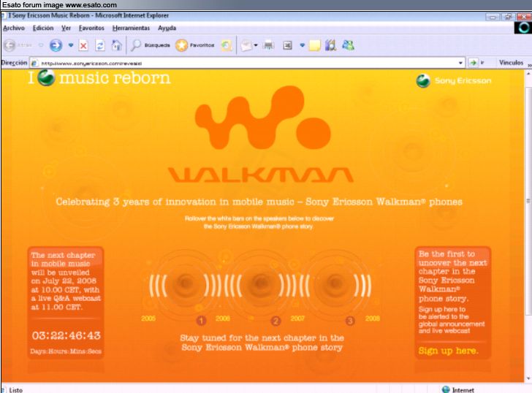
Task: Click the Sony Ericsson Walkman phones headline
Action: tap(259, 202)
